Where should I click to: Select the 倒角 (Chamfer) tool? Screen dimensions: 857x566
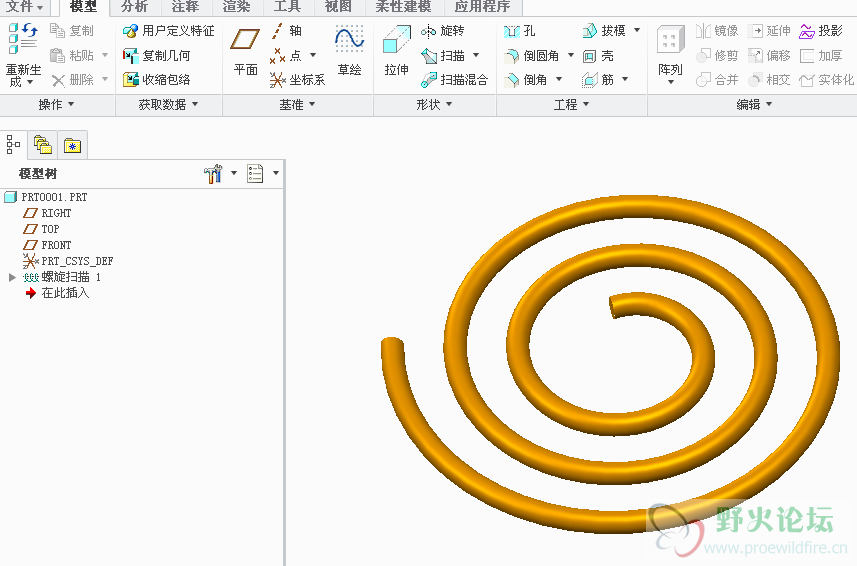(x=525, y=80)
